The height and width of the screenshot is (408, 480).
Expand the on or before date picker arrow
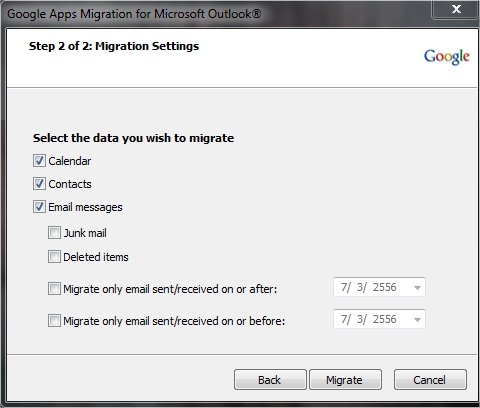417,319
